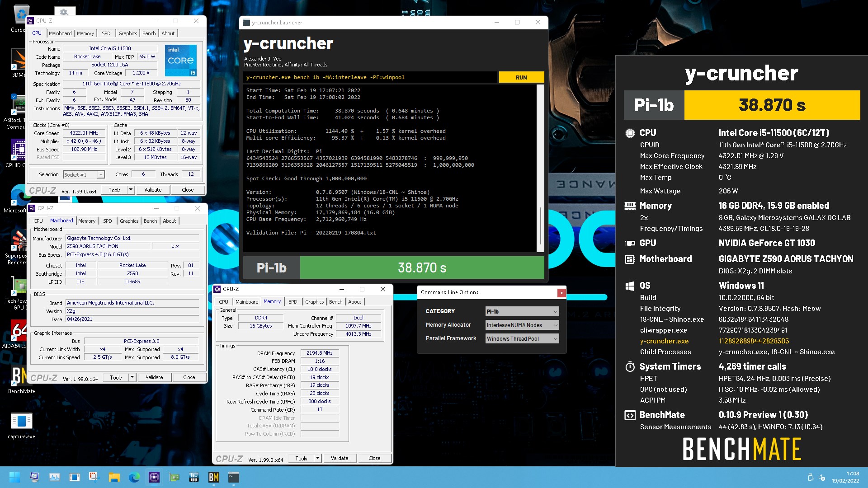
Task: Open the system information taskbar icon
Action: coord(34,477)
